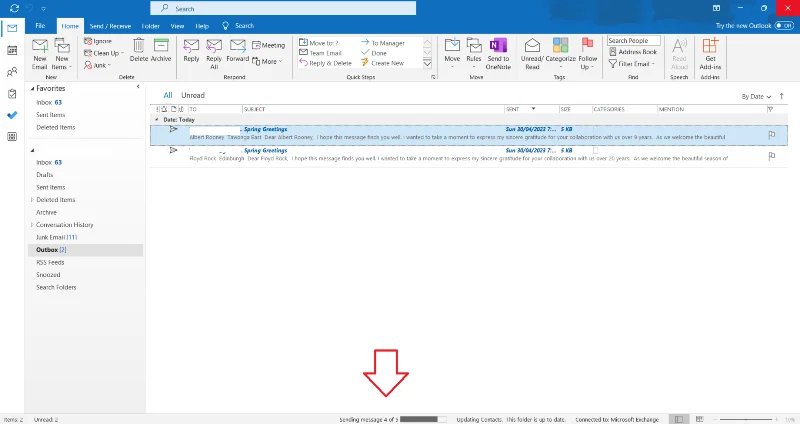Click the Follow Up flag icon

[x=587, y=45]
